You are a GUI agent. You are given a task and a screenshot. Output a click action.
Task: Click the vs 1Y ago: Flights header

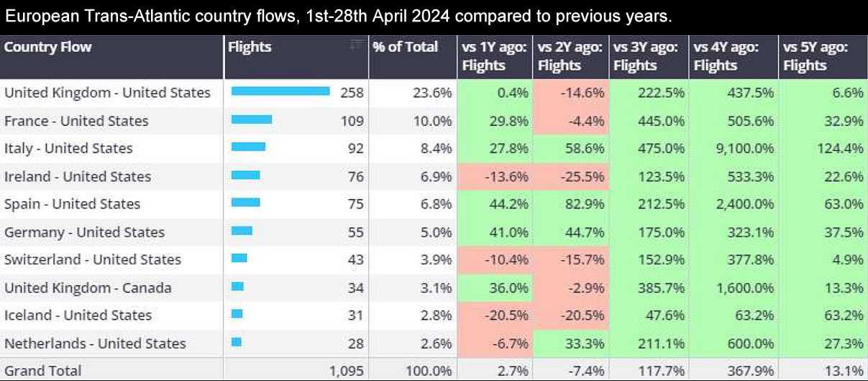coord(494,56)
